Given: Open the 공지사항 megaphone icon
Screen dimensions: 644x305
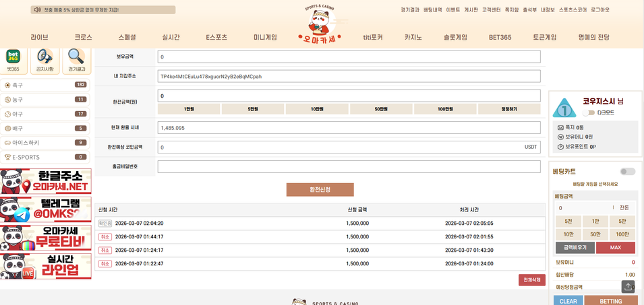Looking at the screenshot, I should click(45, 58).
